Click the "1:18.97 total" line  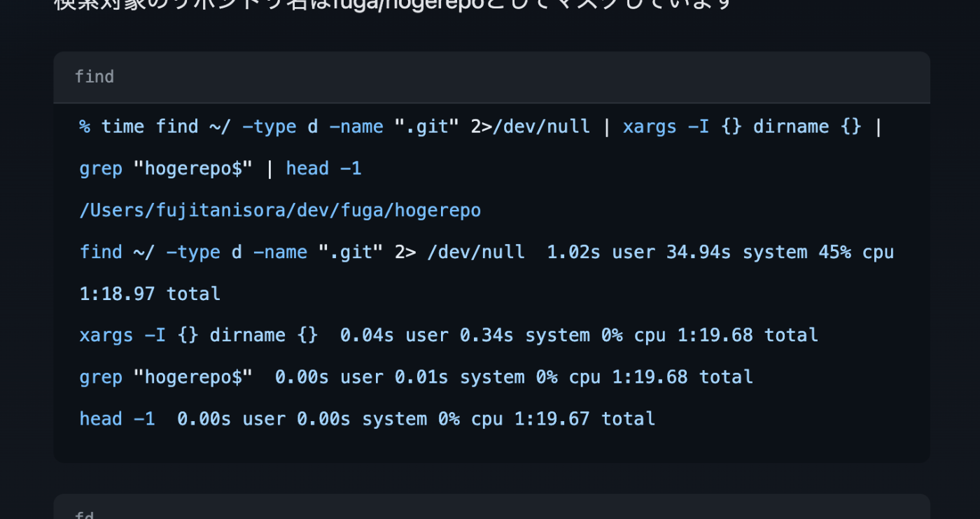pos(150,294)
